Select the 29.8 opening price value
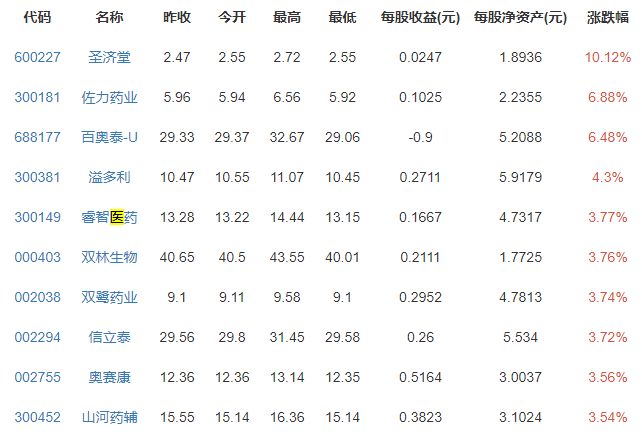The height and width of the screenshot is (441, 642). click(232, 337)
